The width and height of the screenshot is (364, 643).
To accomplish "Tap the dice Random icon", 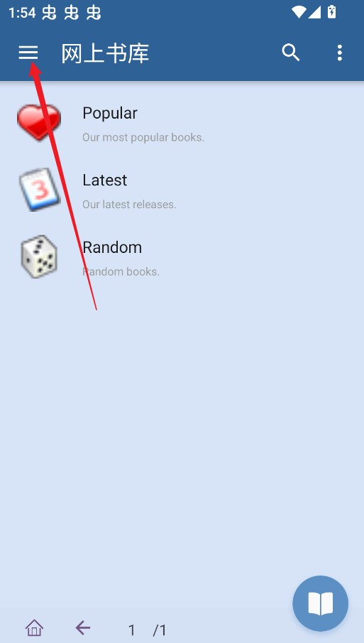I will pyautogui.click(x=39, y=256).
